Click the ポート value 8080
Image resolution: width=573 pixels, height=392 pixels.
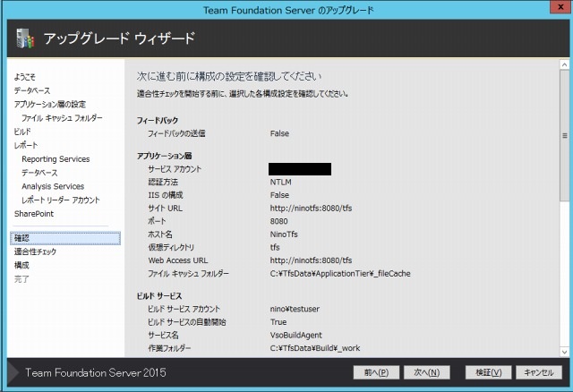[278, 221]
